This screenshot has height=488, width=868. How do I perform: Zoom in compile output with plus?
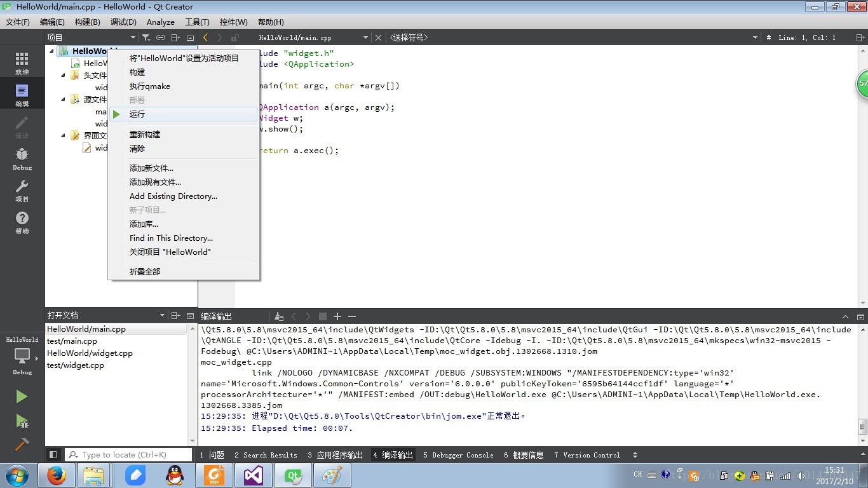click(337, 316)
